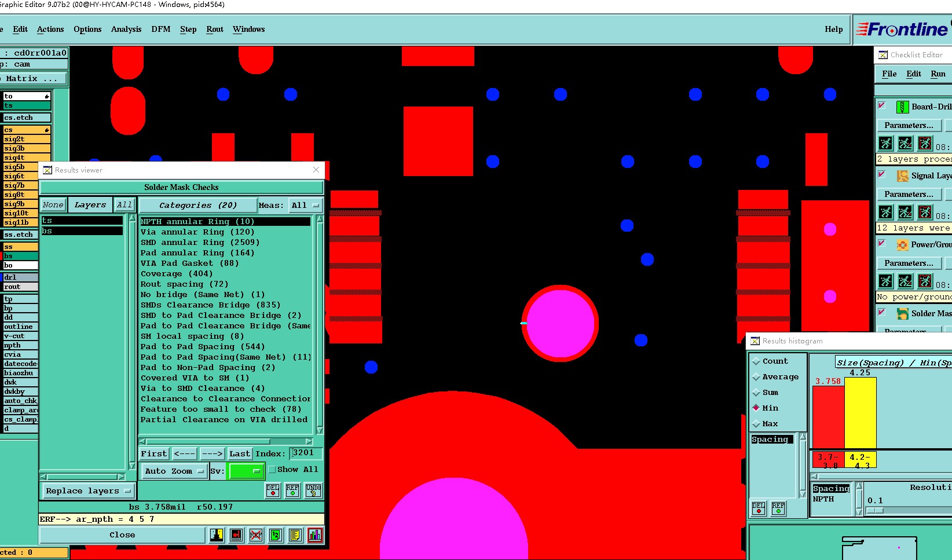The image size is (952, 560).
Task: Go to previous result with <--- button
Action: click(185, 453)
